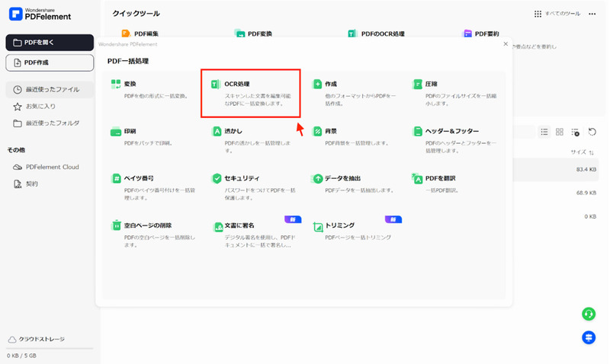Click the Wondershare PDFelement logo

point(40,14)
